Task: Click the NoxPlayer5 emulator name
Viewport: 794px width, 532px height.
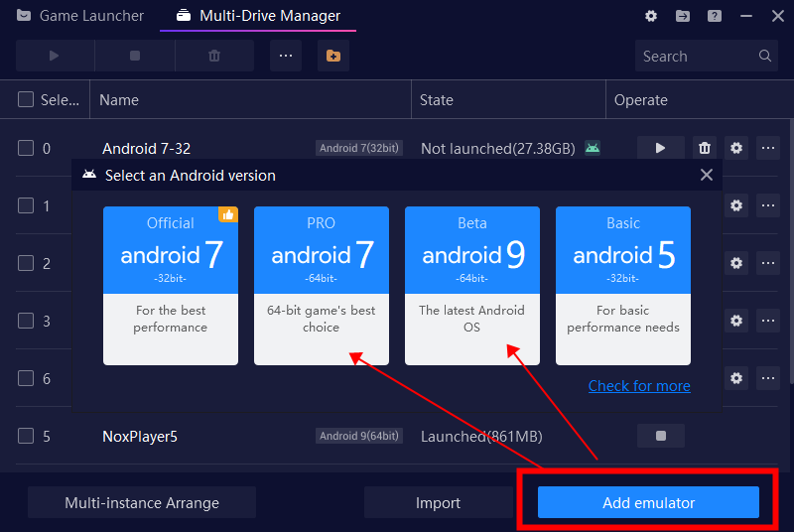Action: [140, 437]
